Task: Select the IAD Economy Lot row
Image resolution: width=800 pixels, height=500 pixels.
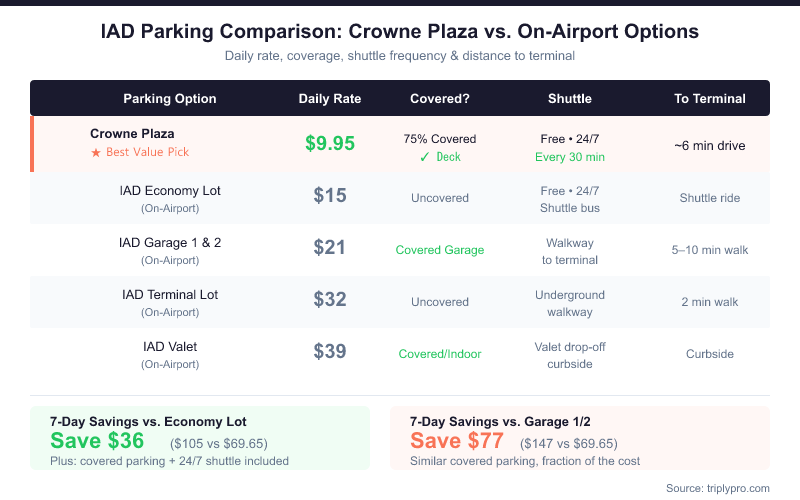Action: [x=170, y=190]
